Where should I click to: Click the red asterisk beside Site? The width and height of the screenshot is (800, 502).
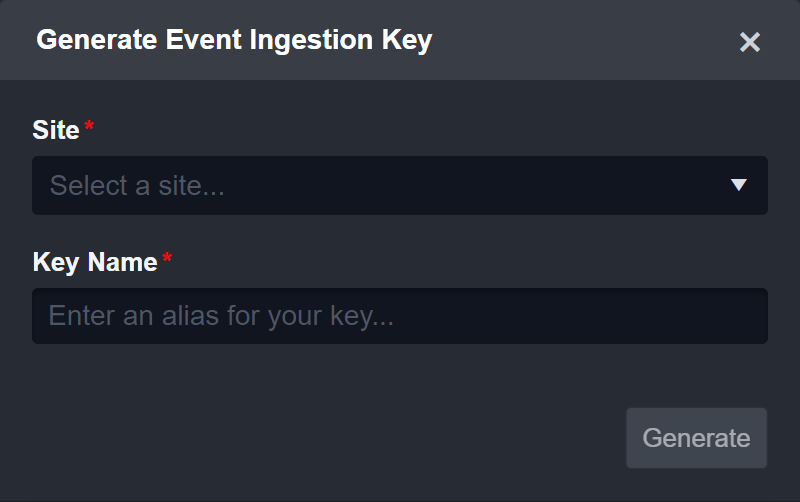tap(90, 126)
